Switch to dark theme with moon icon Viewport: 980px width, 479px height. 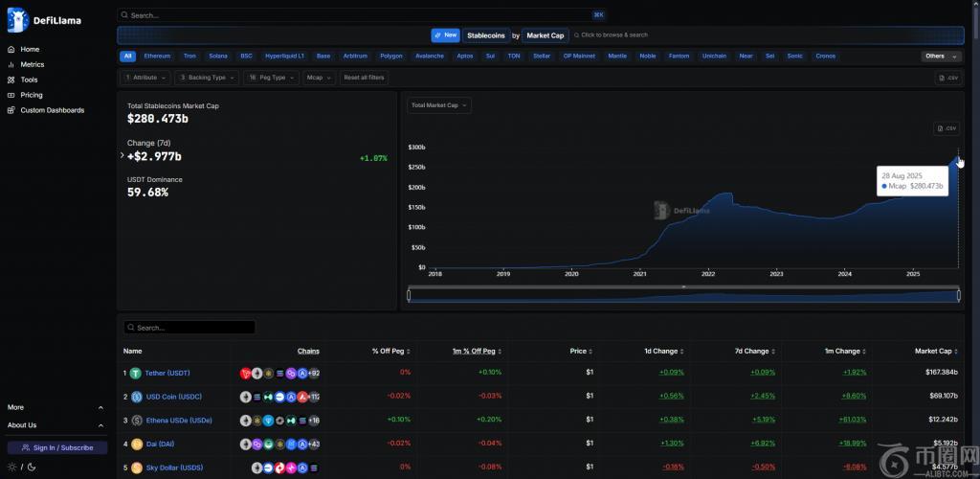click(32, 467)
